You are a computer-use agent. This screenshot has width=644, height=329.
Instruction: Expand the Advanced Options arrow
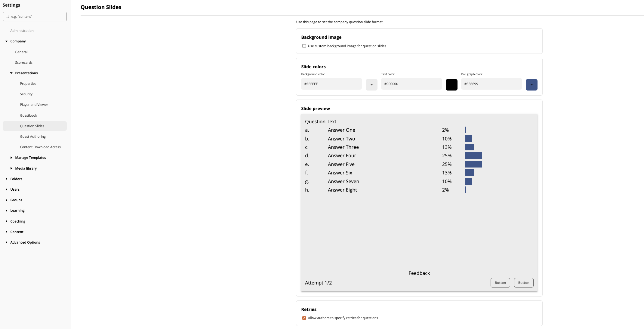(x=6, y=242)
